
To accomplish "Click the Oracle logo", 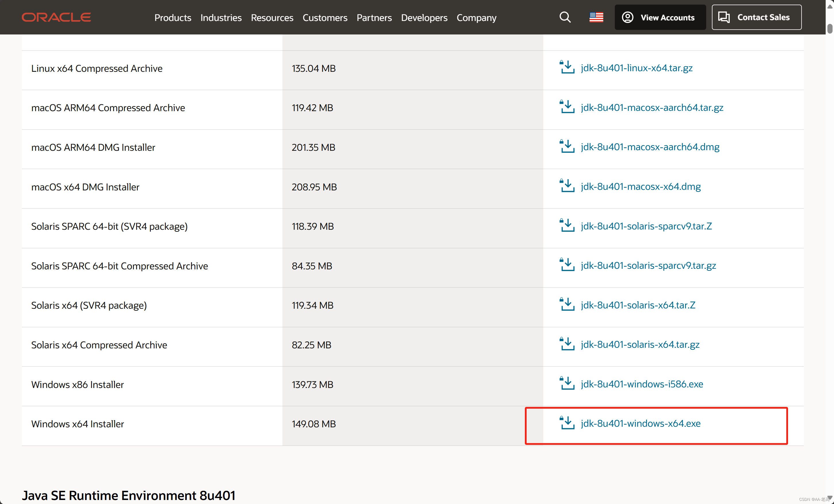I will (56, 17).
